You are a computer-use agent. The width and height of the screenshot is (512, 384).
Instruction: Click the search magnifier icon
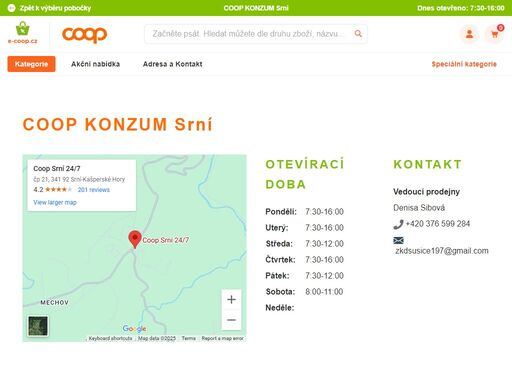[x=358, y=34]
